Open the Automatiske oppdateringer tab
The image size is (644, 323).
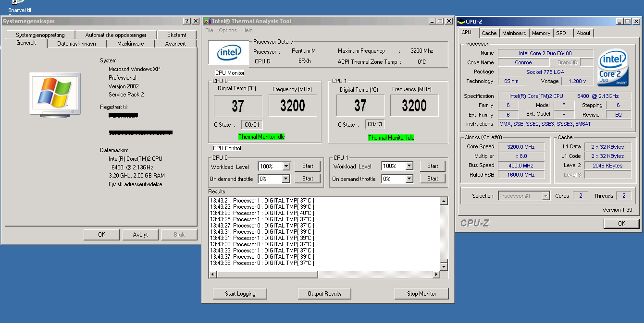(116, 35)
